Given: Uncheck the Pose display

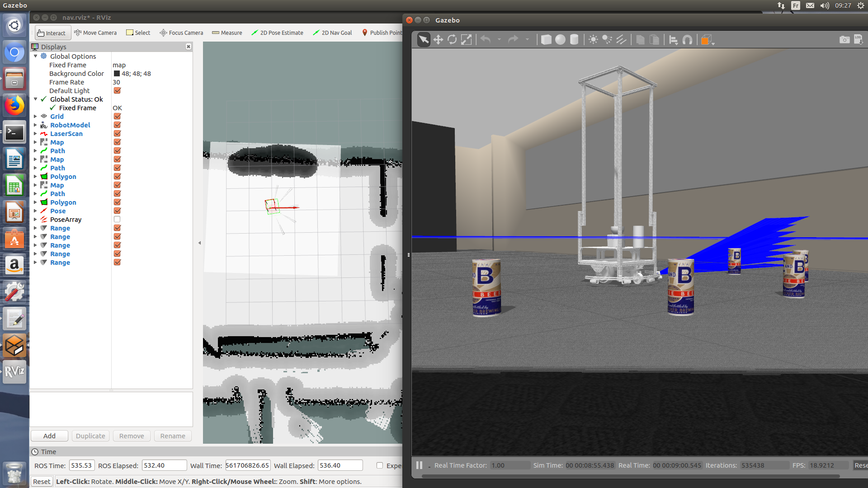Looking at the screenshot, I should coord(117,211).
